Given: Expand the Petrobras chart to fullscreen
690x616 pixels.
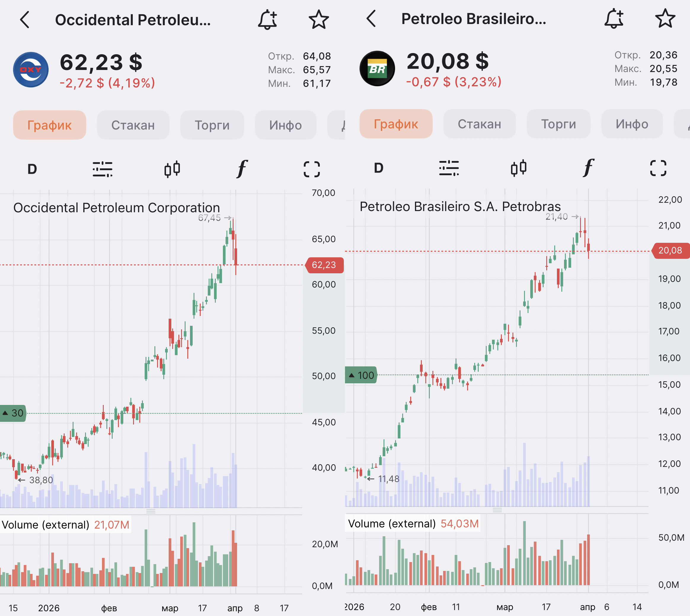Looking at the screenshot, I should coord(658,168).
